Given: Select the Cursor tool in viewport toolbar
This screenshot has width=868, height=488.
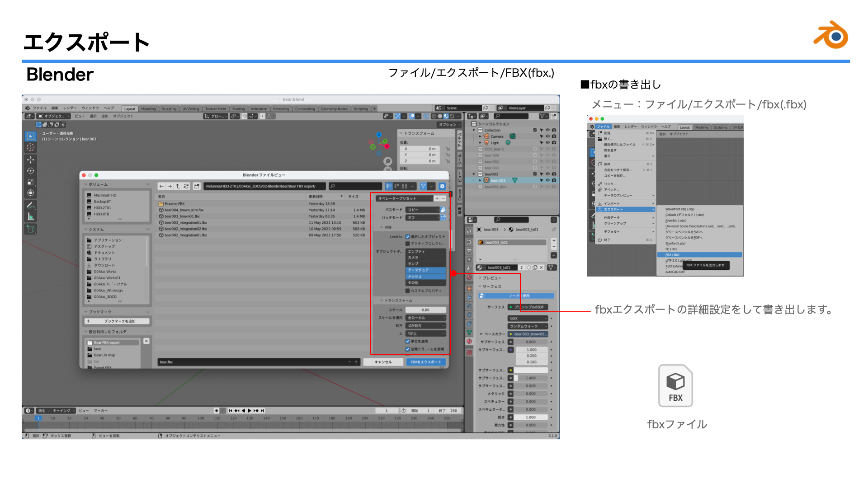Looking at the screenshot, I should (x=30, y=147).
